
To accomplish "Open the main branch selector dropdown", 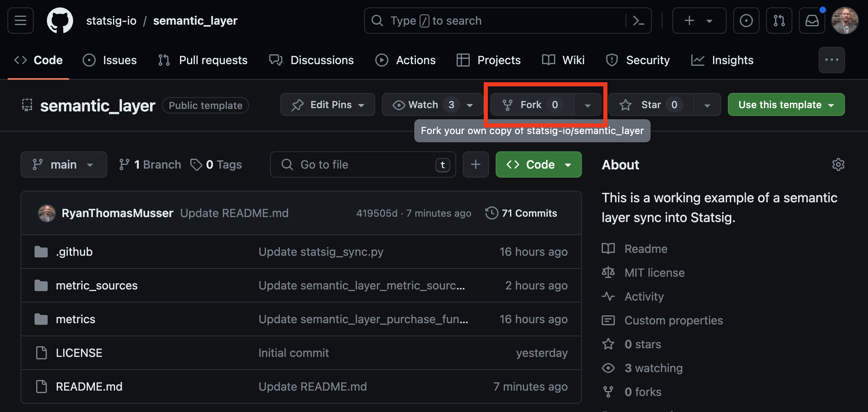I will pos(64,164).
